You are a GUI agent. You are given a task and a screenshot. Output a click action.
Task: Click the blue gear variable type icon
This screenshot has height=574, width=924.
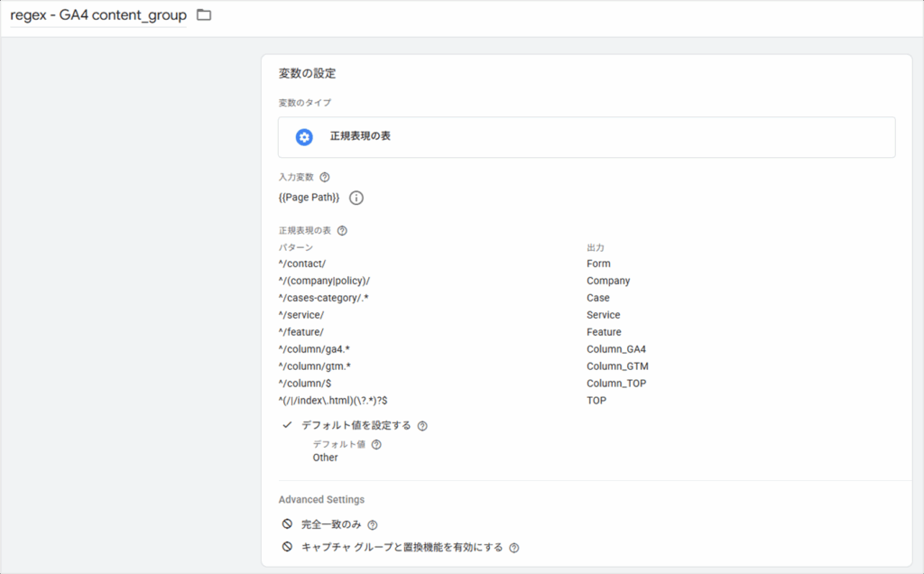[304, 137]
